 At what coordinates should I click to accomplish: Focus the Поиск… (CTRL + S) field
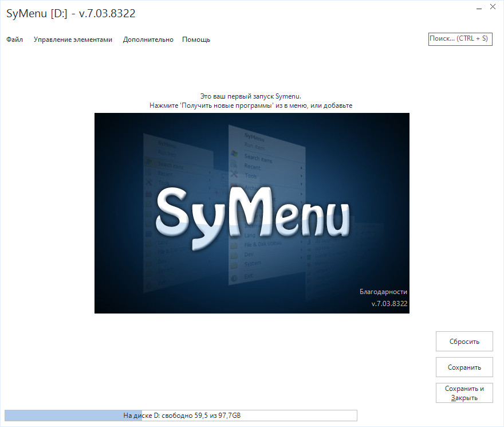click(x=460, y=39)
